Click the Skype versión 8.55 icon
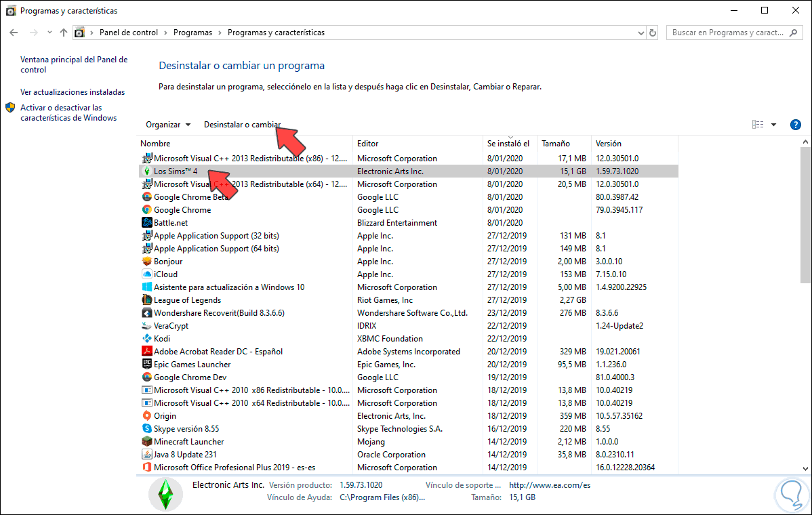812x515 pixels. tap(147, 428)
